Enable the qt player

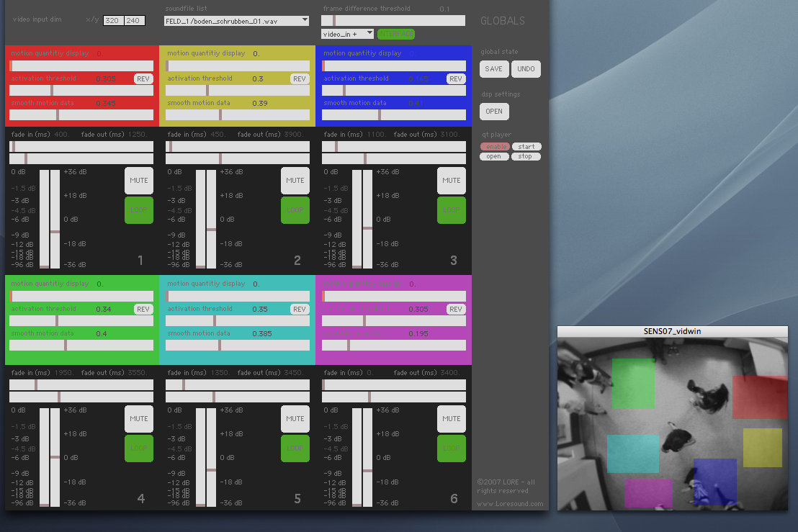(495, 147)
